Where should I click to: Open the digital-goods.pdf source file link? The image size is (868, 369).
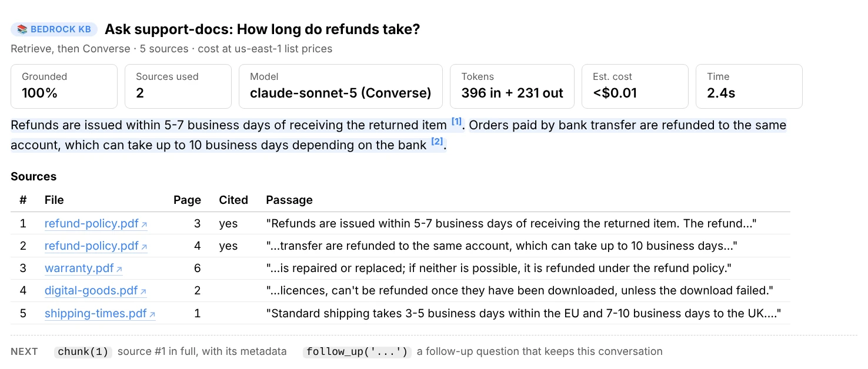pos(96,291)
